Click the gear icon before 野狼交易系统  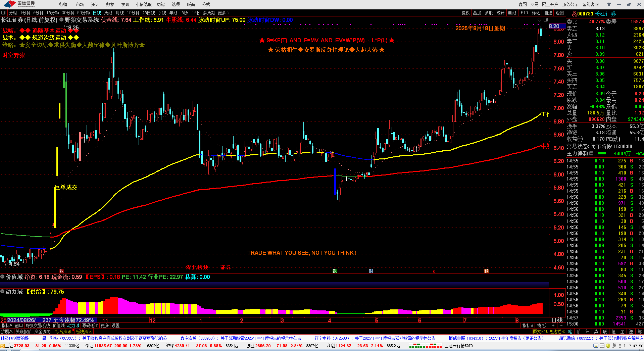[x=61, y=20]
